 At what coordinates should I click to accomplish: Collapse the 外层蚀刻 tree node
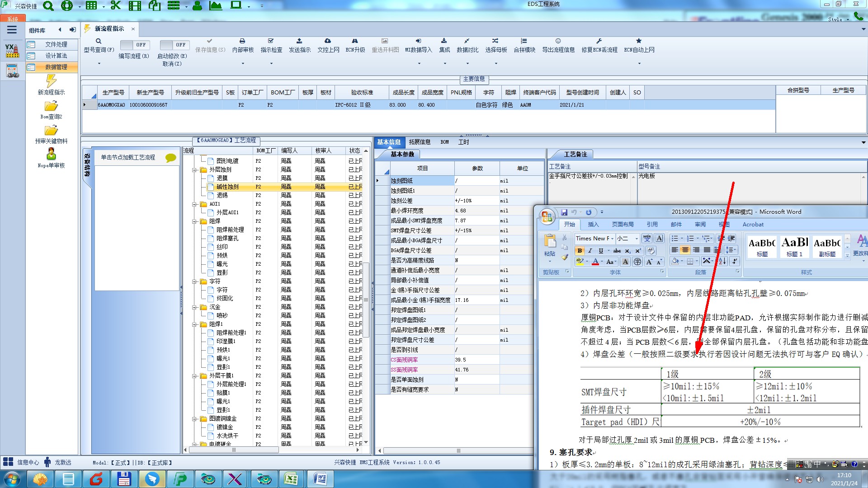(x=194, y=170)
